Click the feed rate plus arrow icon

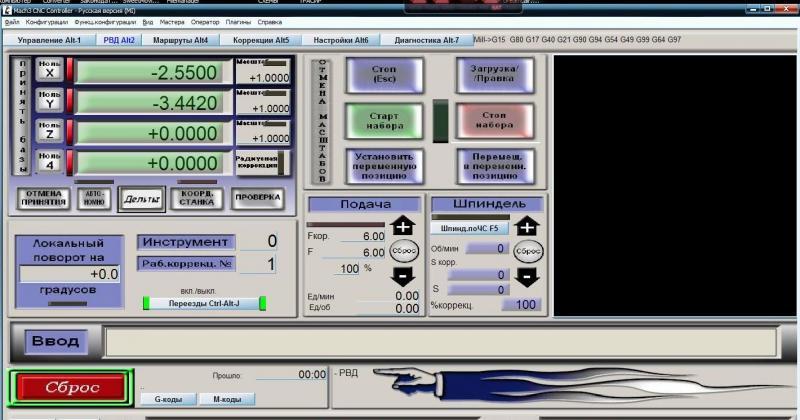tap(402, 226)
